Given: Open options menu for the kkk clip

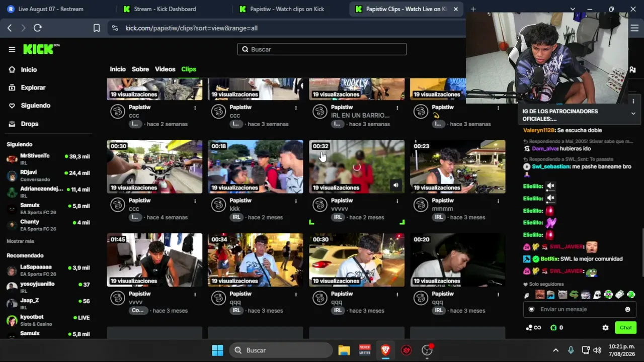Looking at the screenshot, I should pyautogui.click(x=296, y=201).
